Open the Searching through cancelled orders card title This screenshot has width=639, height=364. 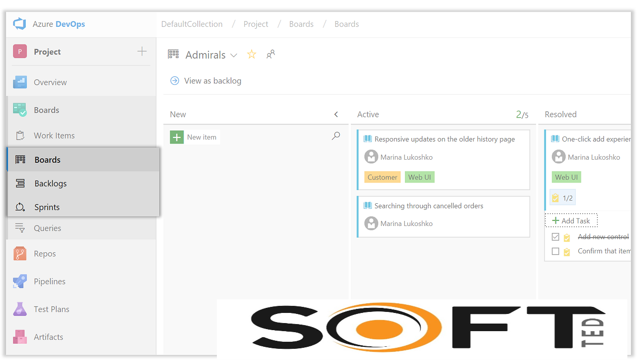429,205
